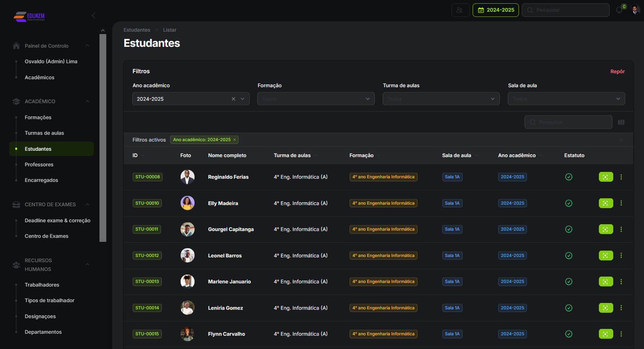The height and width of the screenshot is (349, 644).
Task: Remove the active filter chip Ano acadêmico
Action: pyautogui.click(x=235, y=140)
